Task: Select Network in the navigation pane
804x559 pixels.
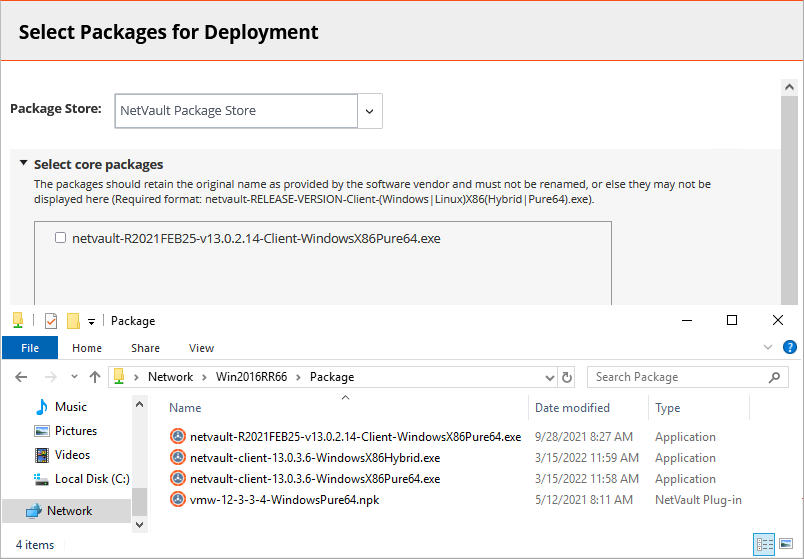Action: (x=67, y=511)
